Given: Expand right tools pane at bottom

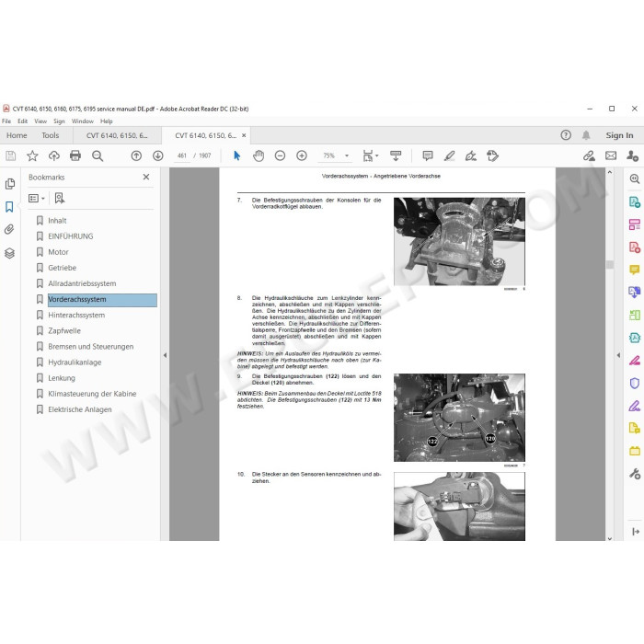Looking at the screenshot, I should [x=636, y=532].
